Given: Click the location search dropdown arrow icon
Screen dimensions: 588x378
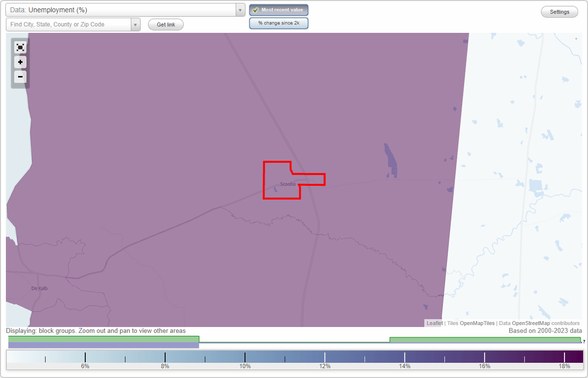Looking at the screenshot, I should pos(136,24).
